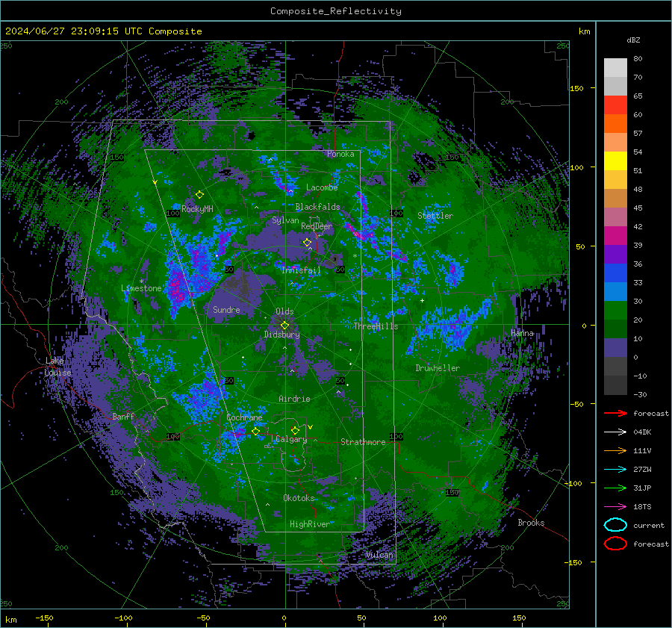672x628 pixels.
Task: Click the purple 0 dBZ color swatch
Action: pyautogui.click(x=615, y=348)
